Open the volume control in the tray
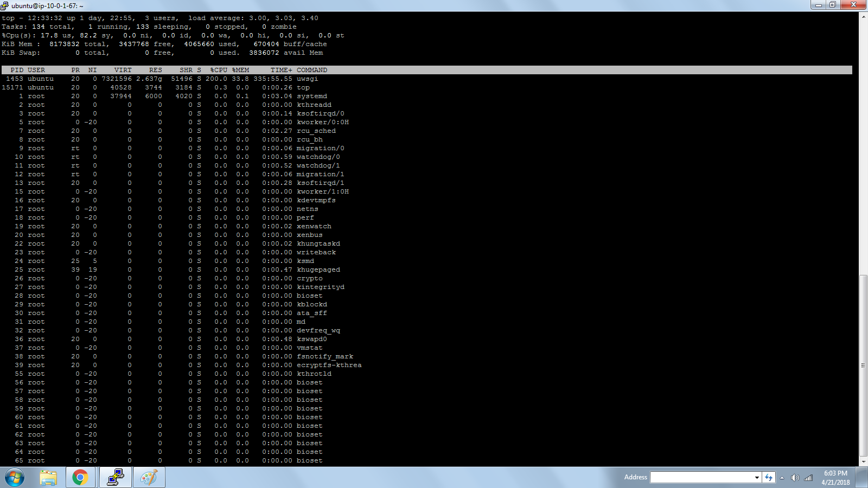Image resolution: width=868 pixels, height=488 pixels. point(795,478)
